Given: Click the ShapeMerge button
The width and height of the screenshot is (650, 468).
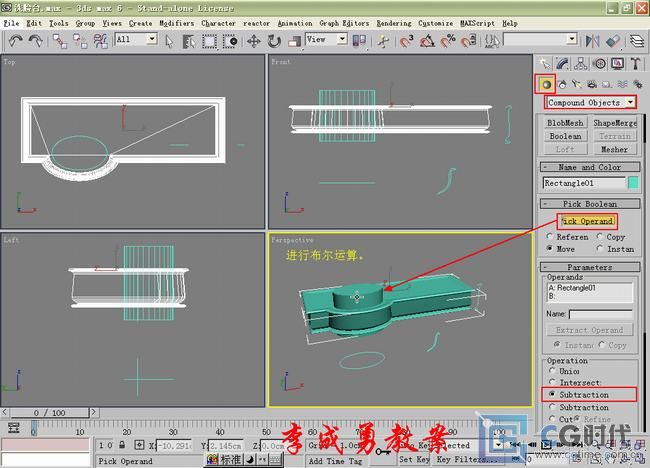Looking at the screenshot, I should pos(614,123).
